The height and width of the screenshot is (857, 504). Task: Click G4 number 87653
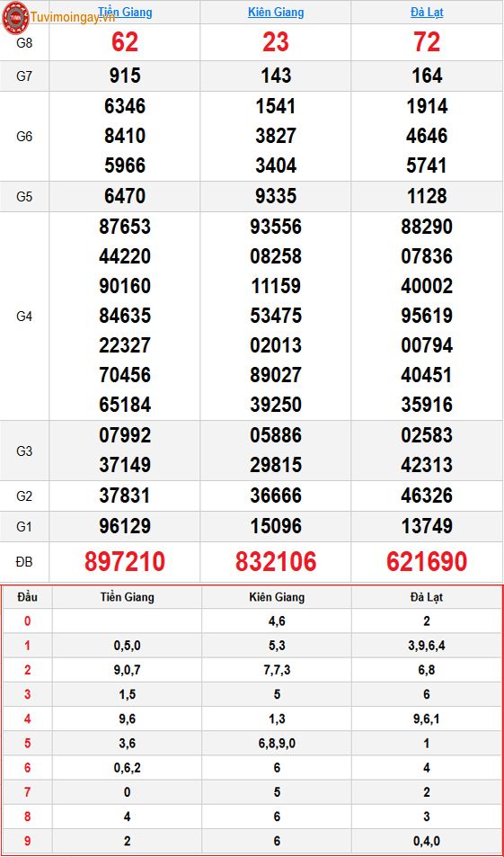point(125,227)
